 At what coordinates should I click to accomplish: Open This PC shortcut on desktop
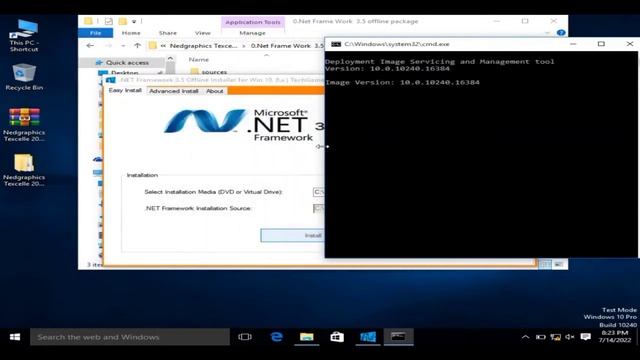(24, 35)
